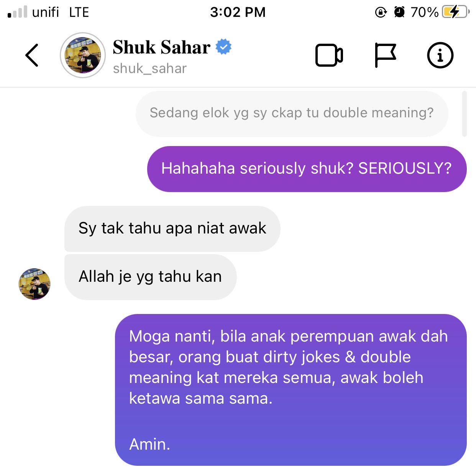This screenshot has width=476, height=475.
Task: Tap the alarm clock status icon
Action: pyautogui.click(x=399, y=12)
